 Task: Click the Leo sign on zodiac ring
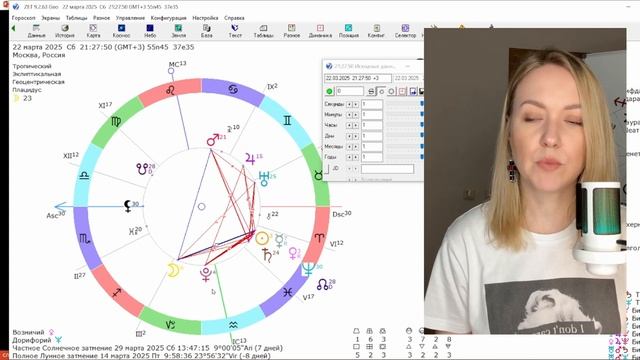(170, 91)
